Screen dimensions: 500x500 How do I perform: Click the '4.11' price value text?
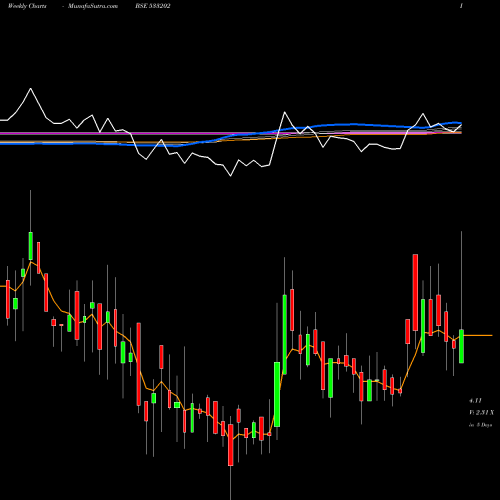475,400
